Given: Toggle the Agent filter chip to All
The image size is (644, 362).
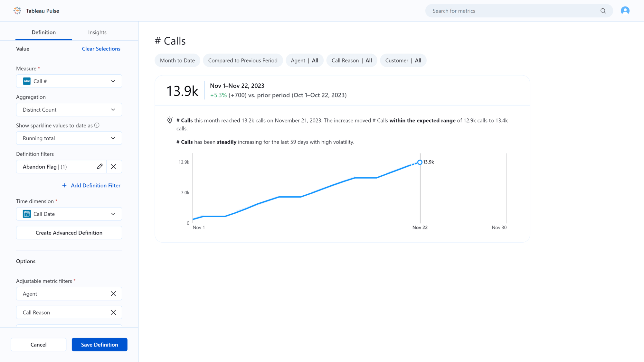Looking at the screenshot, I should (304, 60).
